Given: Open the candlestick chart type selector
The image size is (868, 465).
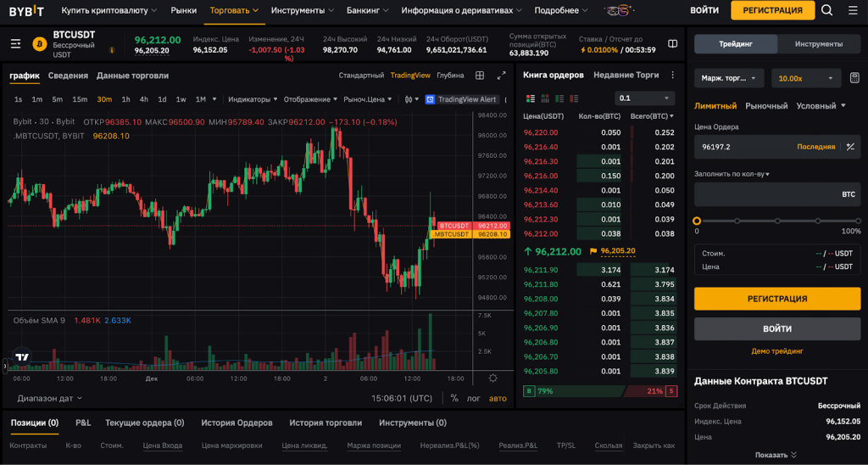Looking at the screenshot, I should pyautogui.click(x=411, y=99).
